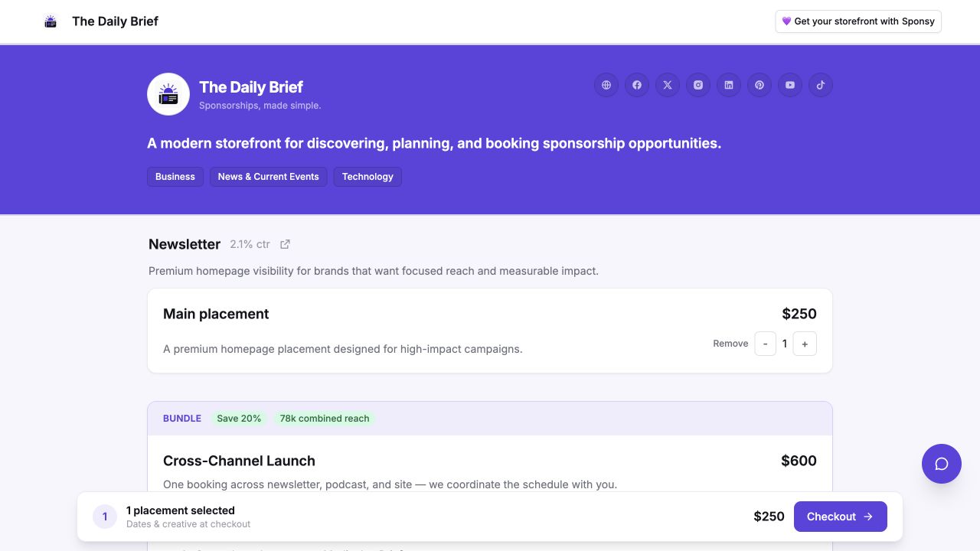
Task: Click the $600 bundle price
Action: click(799, 461)
